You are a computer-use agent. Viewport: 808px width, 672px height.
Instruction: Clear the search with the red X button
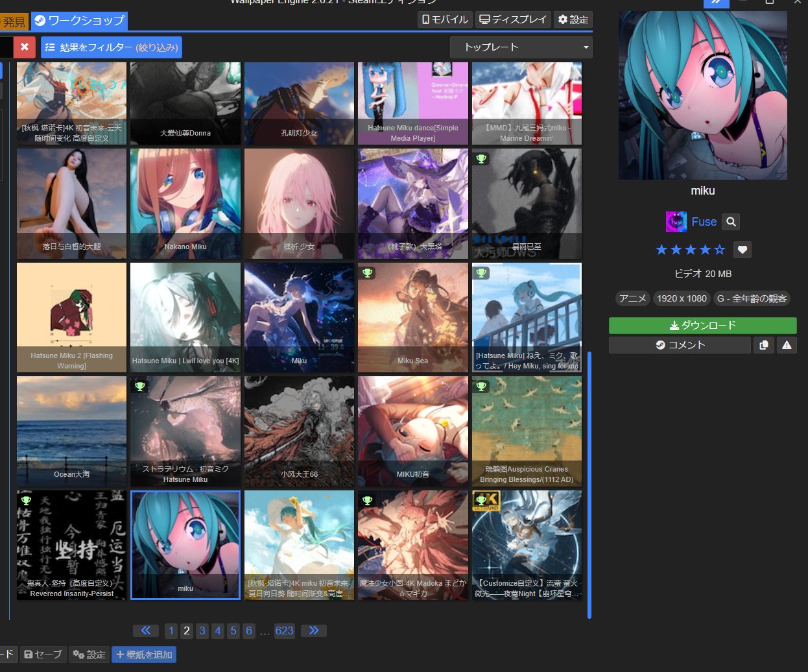[x=25, y=47]
